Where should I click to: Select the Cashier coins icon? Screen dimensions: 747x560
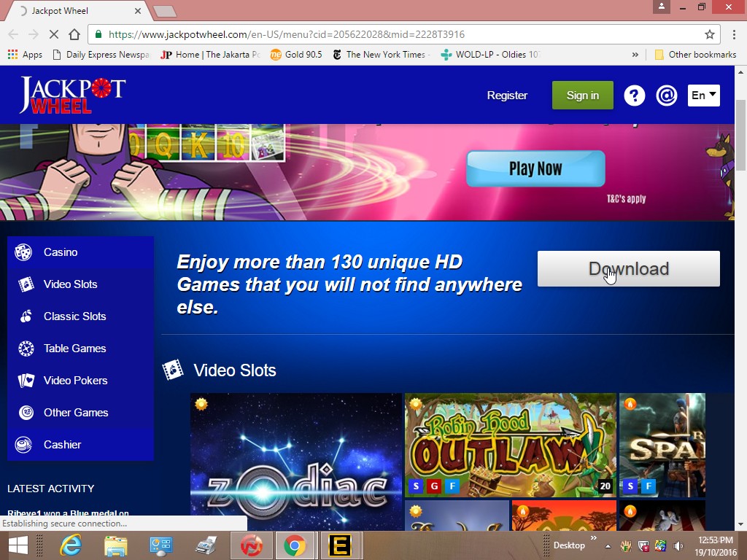[23, 445]
